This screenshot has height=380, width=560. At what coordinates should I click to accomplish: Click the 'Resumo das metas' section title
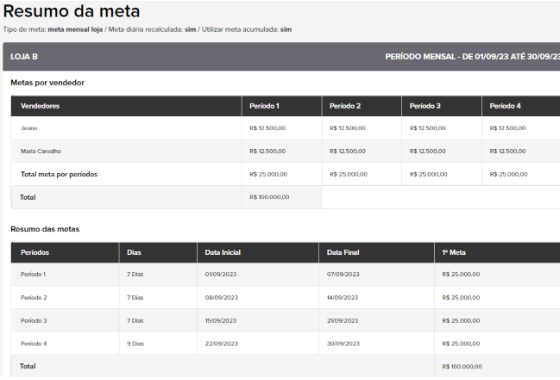pos(45,229)
